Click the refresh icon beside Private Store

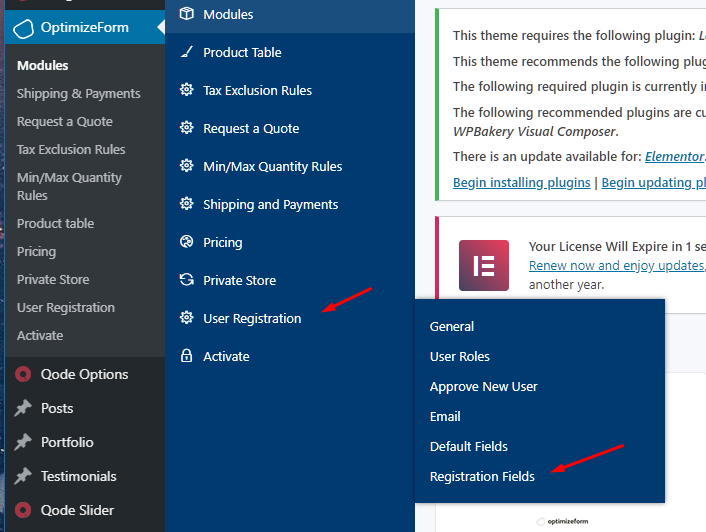click(x=186, y=280)
